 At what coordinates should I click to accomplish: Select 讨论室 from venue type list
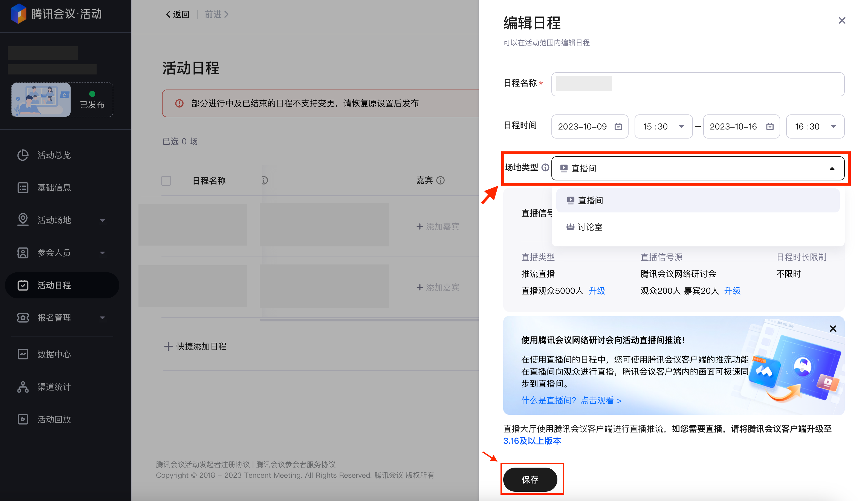[x=698, y=227]
